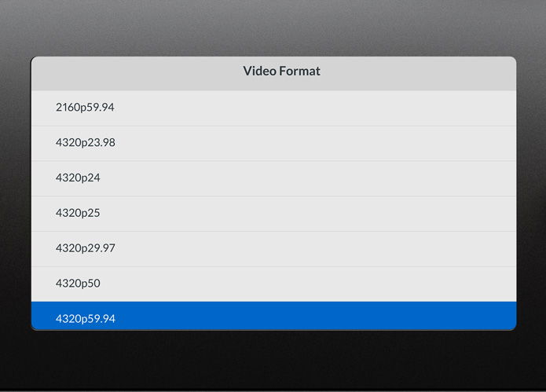Tap the 4320p50 text label

tap(78, 284)
